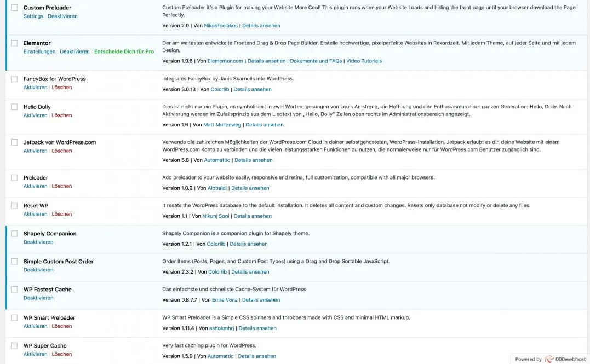View details for Preloader version 1.0.9
Screen dimensions: 590x364
tap(250, 188)
